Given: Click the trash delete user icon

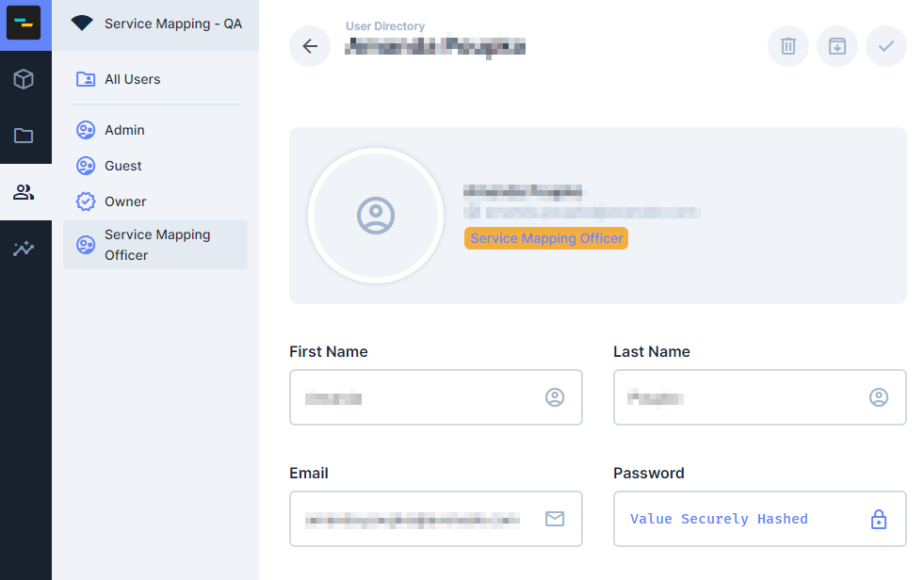Looking at the screenshot, I should (x=788, y=46).
